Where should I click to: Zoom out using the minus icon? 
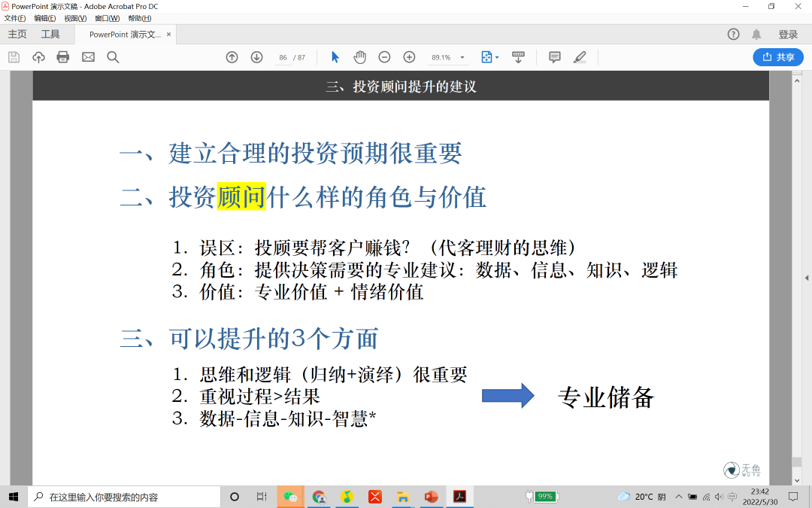click(x=383, y=56)
